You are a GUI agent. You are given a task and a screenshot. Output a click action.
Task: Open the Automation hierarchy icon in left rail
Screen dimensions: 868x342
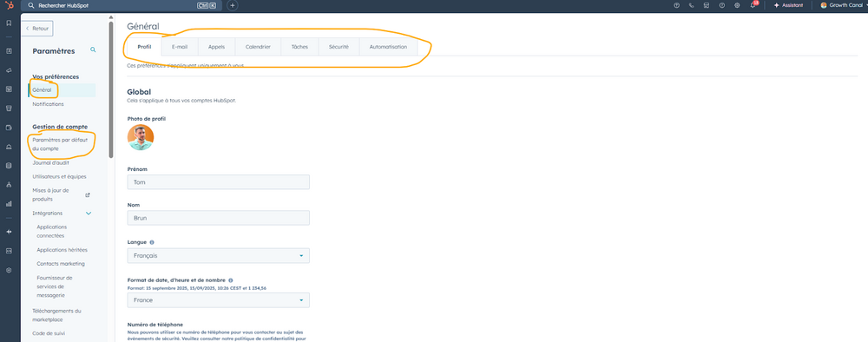[x=9, y=184]
